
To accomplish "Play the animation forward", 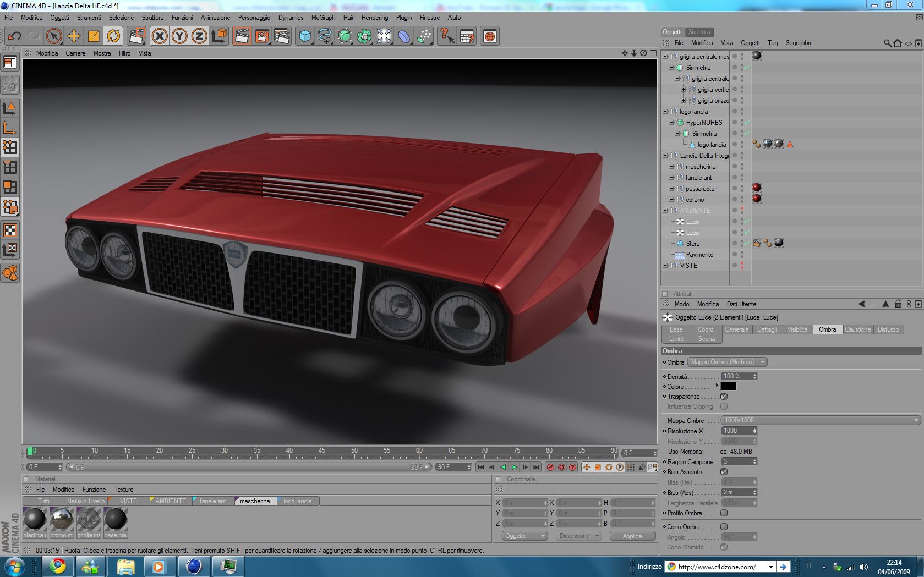I will [x=514, y=467].
